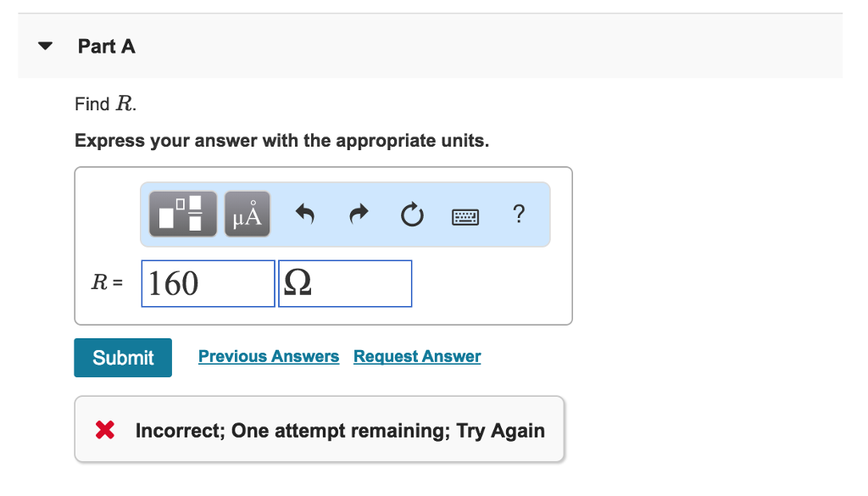868x496 pixels.
Task: Collapse the Part A disclosure triangle
Action: tap(46, 47)
